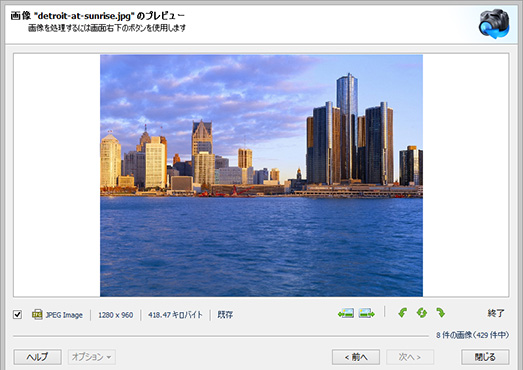Click the 1280 x 960 dimensions text
This screenshot has width=523, height=370.
(x=115, y=315)
